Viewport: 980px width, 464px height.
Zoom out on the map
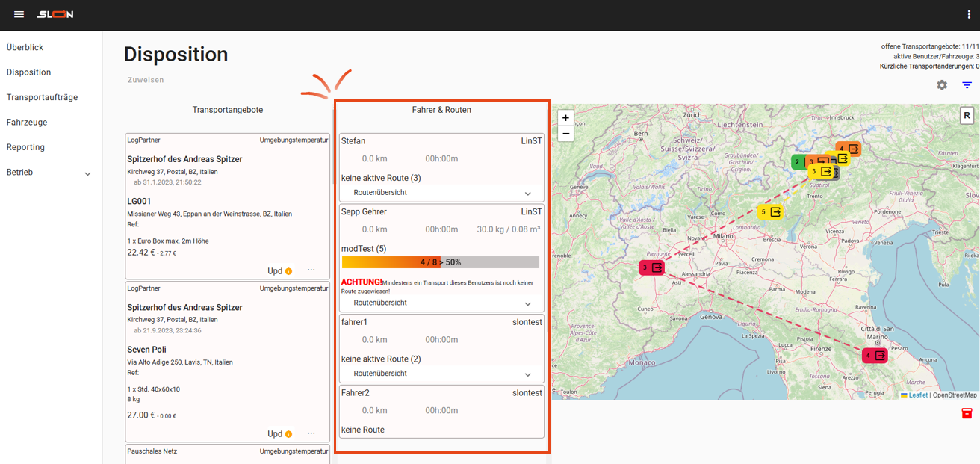[x=565, y=134]
